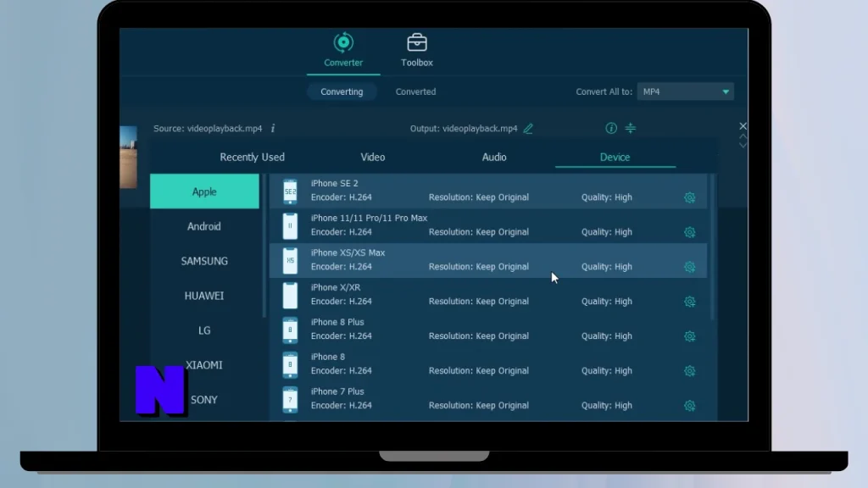868x488 pixels.
Task: Open the Recently Used format tab
Action: (252, 157)
